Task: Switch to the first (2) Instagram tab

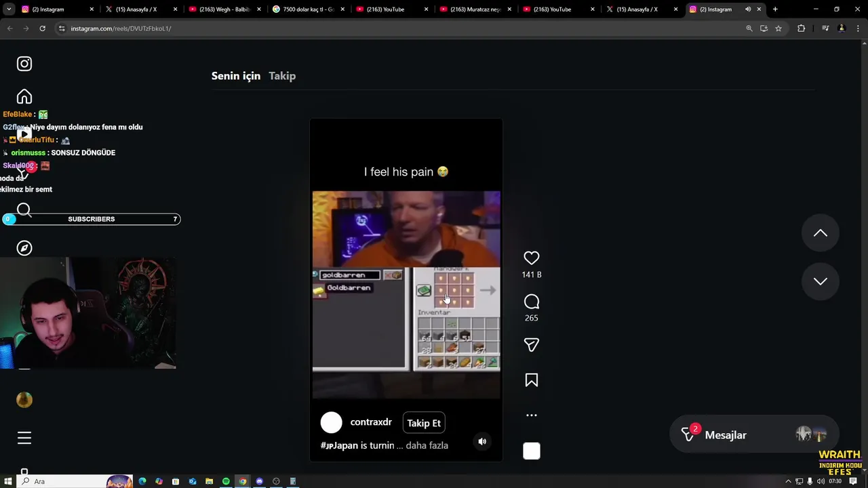Action: coord(58,9)
